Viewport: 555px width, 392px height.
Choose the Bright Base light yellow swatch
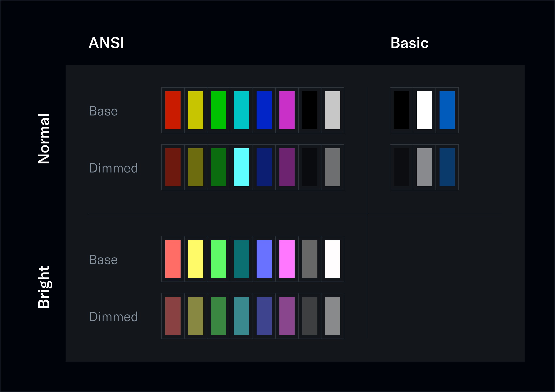click(x=196, y=259)
